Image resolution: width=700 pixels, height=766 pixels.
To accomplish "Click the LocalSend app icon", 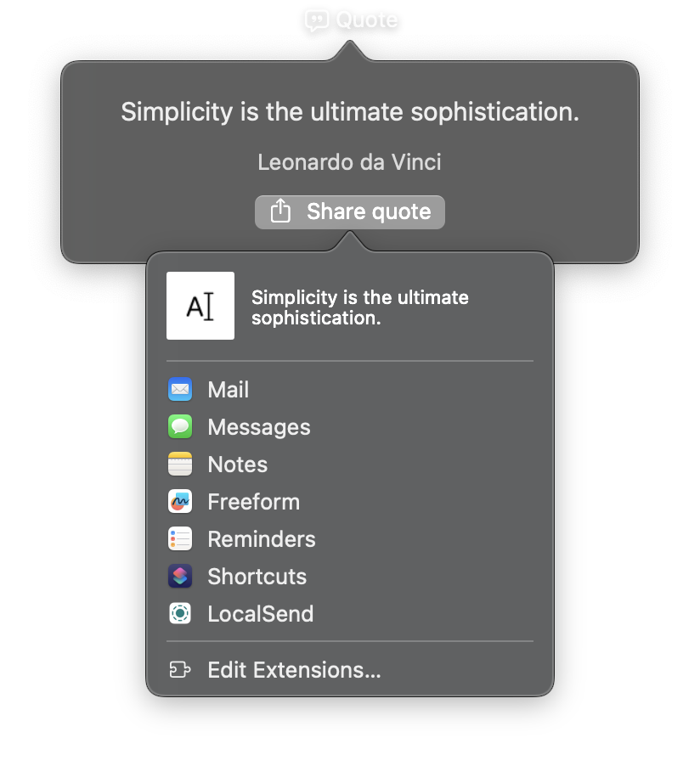I will point(180,614).
